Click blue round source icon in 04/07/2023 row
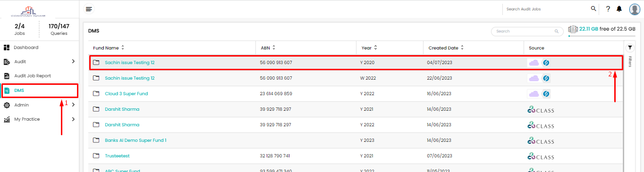Image resolution: width=644 pixels, height=172 pixels. [546, 63]
